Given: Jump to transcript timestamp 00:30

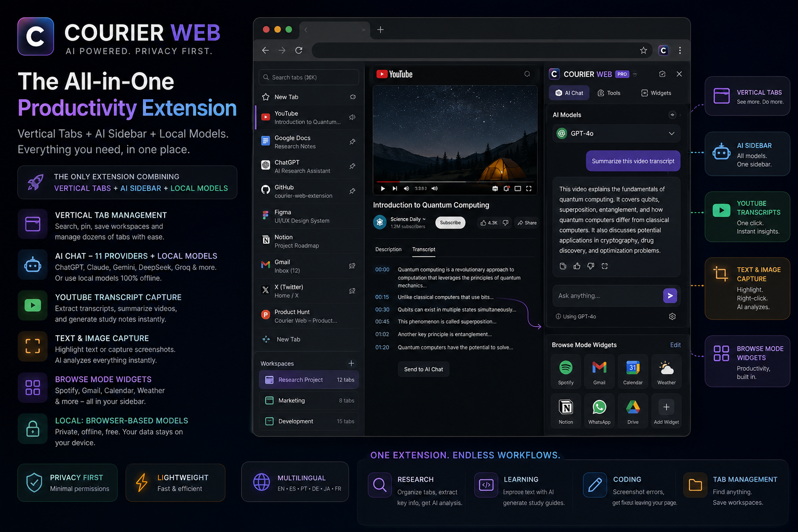Looking at the screenshot, I should click(382, 310).
